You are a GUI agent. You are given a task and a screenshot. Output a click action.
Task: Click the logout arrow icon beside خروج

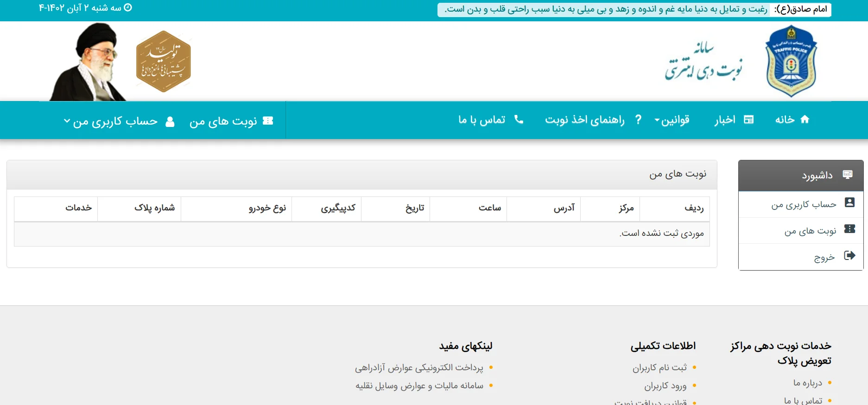[x=849, y=255]
